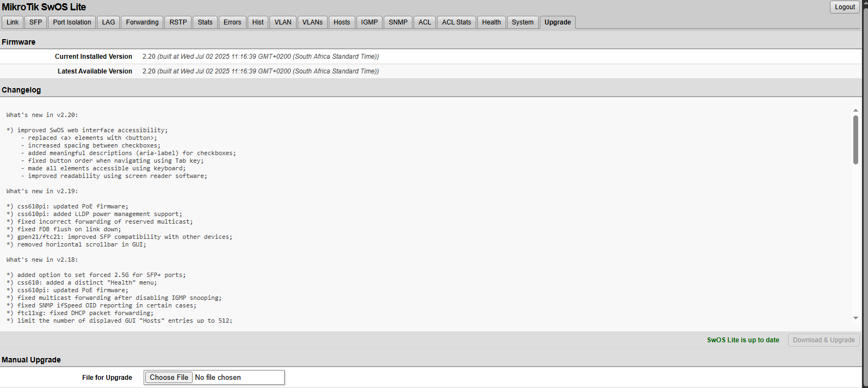868x388 pixels.
Task: Click 'ftc11xg: fixed DHCP packet forwarding' line
Action: pos(80,313)
